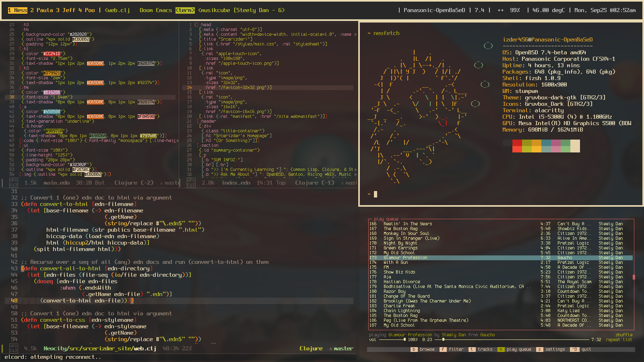Toggle shuffle mode in musikcube

click(623, 335)
